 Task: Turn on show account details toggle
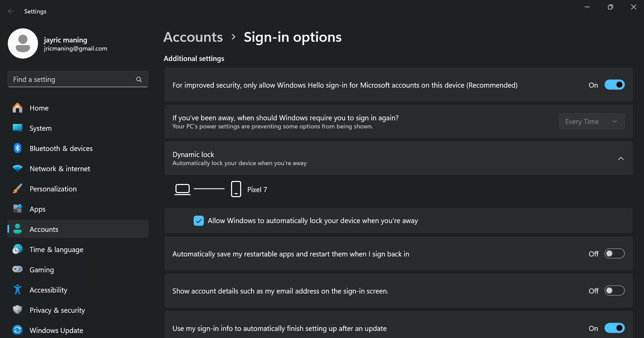click(x=614, y=291)
